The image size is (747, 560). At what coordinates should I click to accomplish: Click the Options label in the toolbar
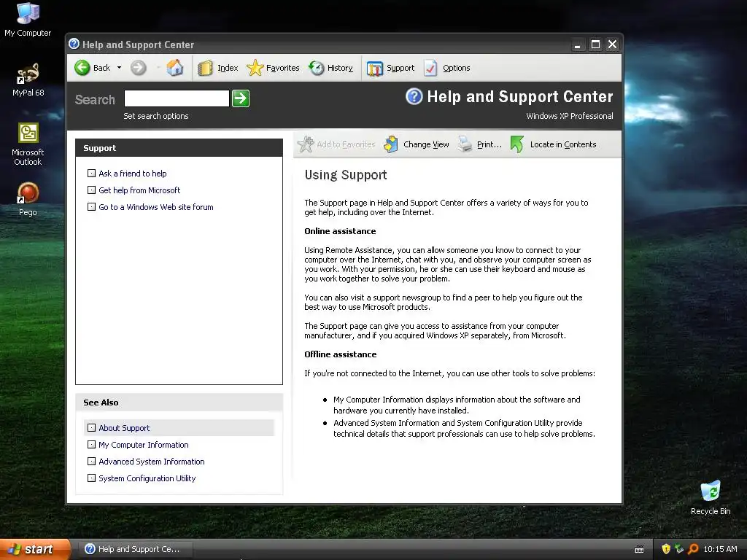point(457,68)
